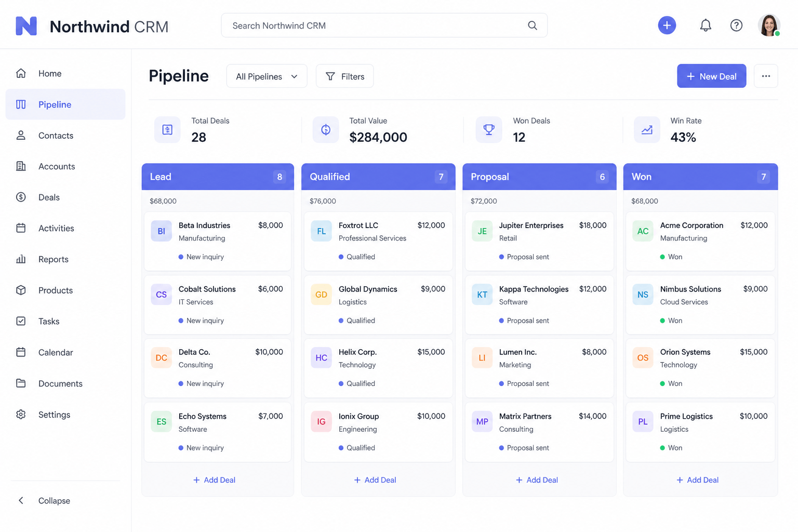Image resolution: width=798 pixels, height=532 pixels.
Task: Open Contacts in the sidebar
Action: point(65,136)
